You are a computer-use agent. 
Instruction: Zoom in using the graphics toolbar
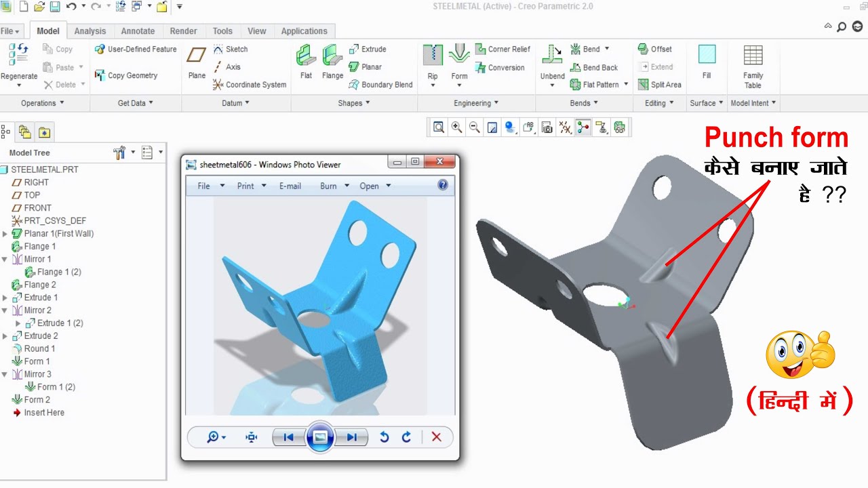point(457,127)
